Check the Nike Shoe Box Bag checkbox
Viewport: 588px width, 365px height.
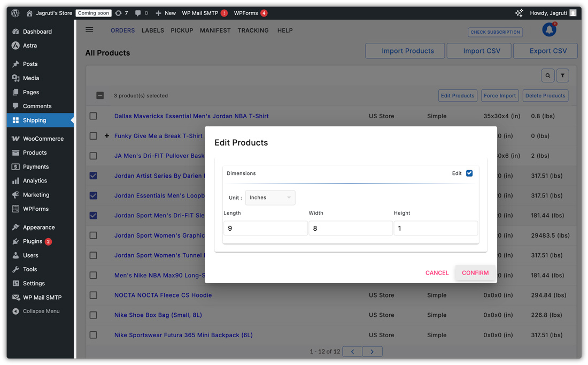point(94,315)
